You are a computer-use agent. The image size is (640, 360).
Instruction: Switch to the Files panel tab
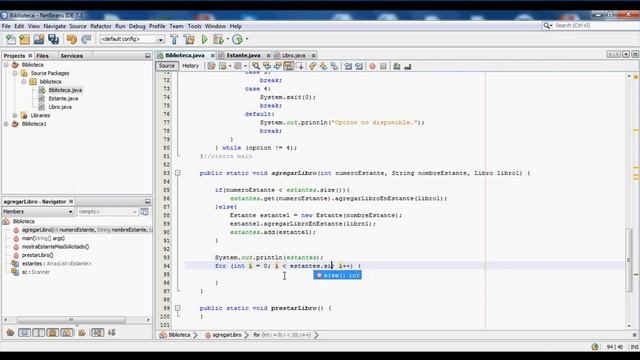coord(42,56)
